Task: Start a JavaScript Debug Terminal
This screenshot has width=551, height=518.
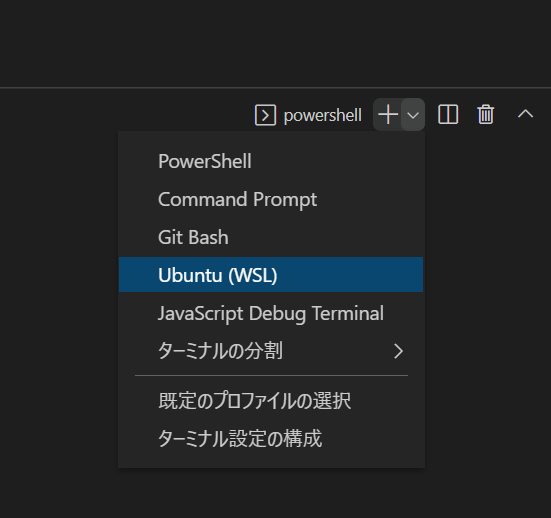Action: point(271,313)
